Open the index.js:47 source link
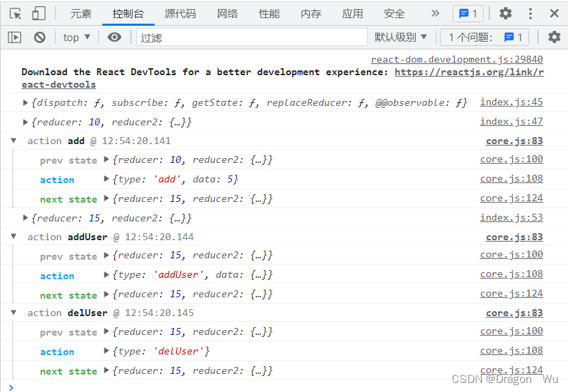The image size is (568, 392). tap(512, 122)
